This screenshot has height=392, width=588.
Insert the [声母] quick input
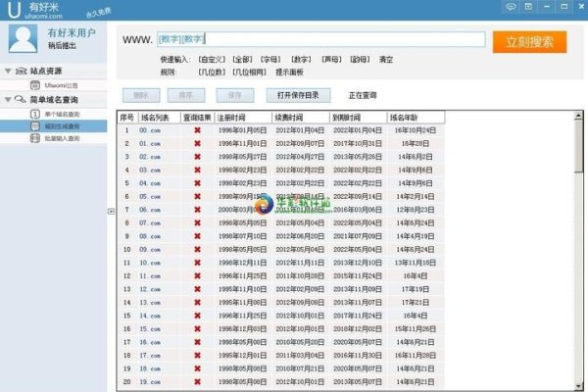(331, 59)
